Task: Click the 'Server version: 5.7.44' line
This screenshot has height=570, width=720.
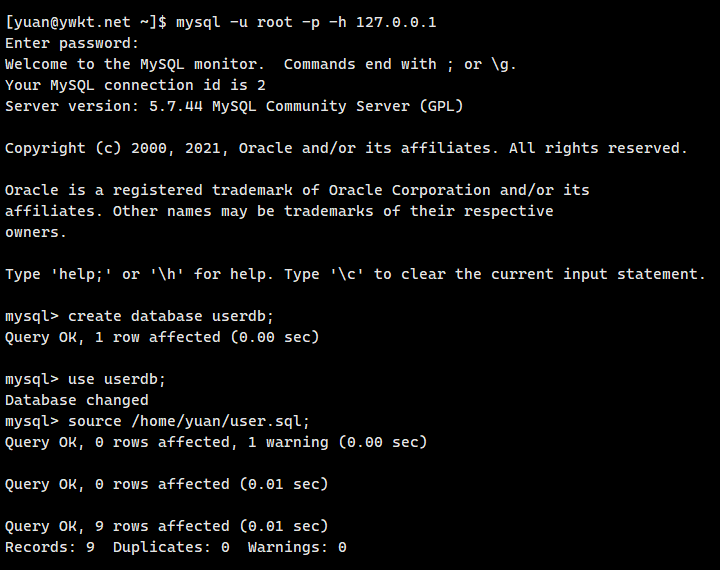Action: [x=234, y=106]
